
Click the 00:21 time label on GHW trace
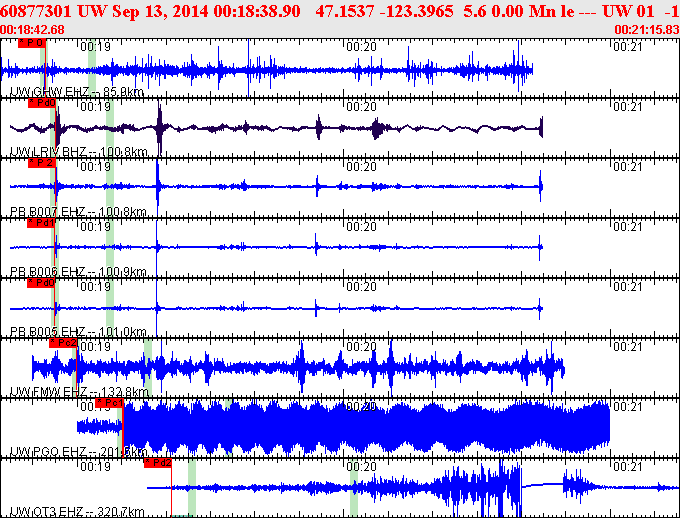(628, 46)
